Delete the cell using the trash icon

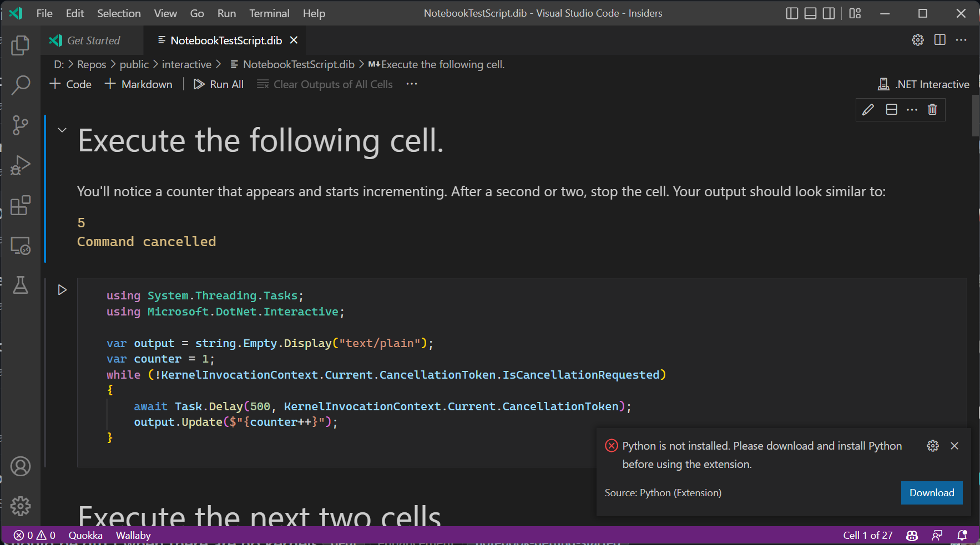(932, 109)
